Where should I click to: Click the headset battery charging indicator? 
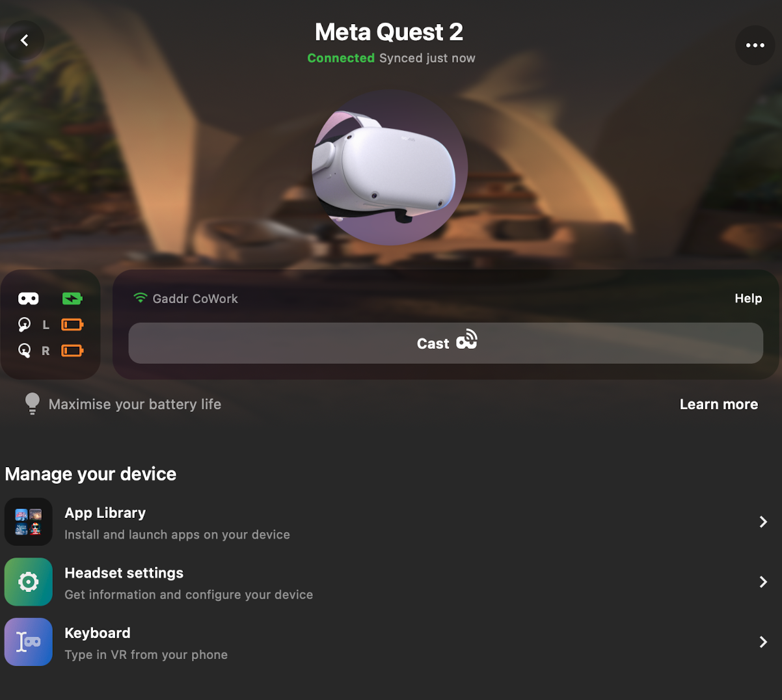(x=72, y=299)
